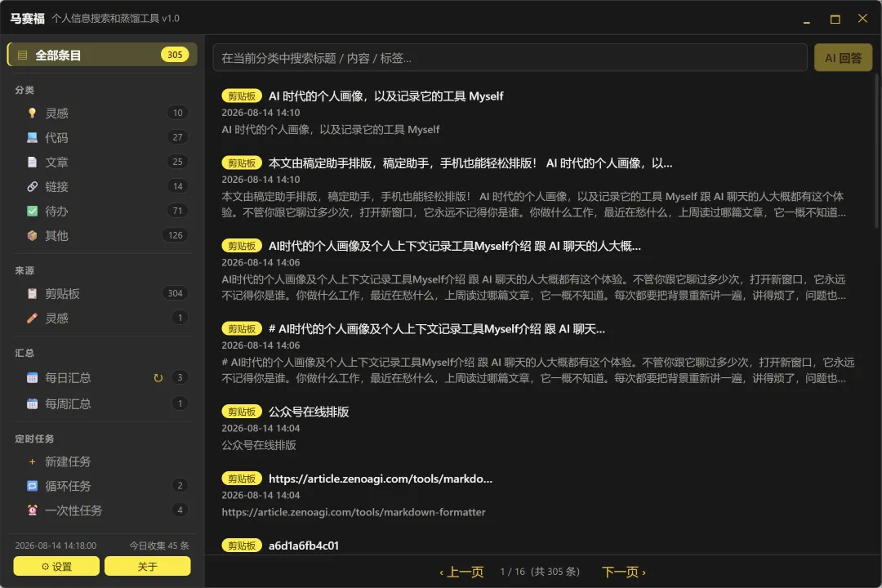Open the 灵感 category label under 分类
This screenshot has height=588, width=882.
click(57, 113)
